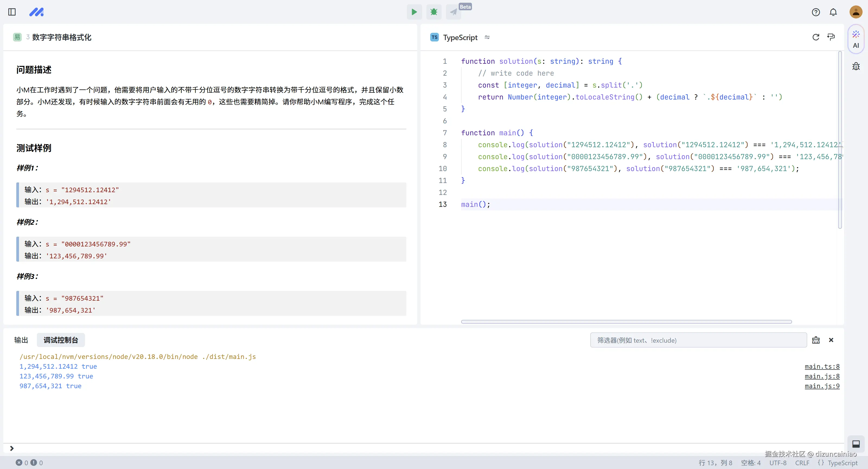The image size is (868, 469).
Task: Open the AI assistant panel
Action: tap(856, 39)
